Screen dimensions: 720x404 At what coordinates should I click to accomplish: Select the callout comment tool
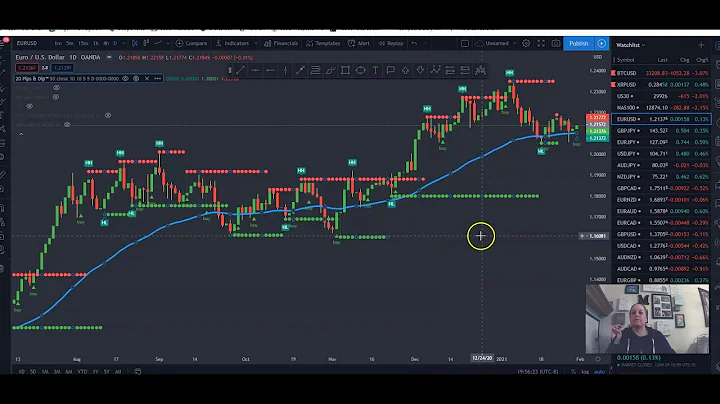pos(390,70)
